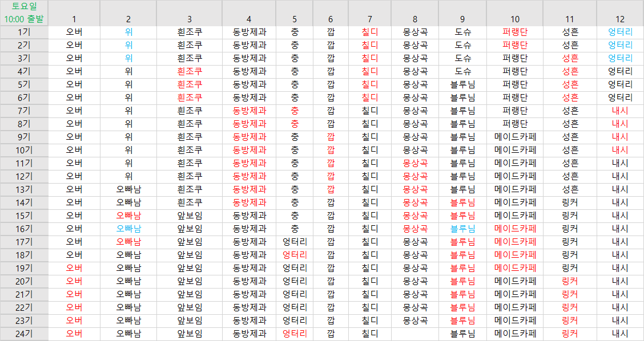Select column header 12
Image resolution: width=644 pixels, height=341 pixels.
pyautogui.click(x=620, y=19)
